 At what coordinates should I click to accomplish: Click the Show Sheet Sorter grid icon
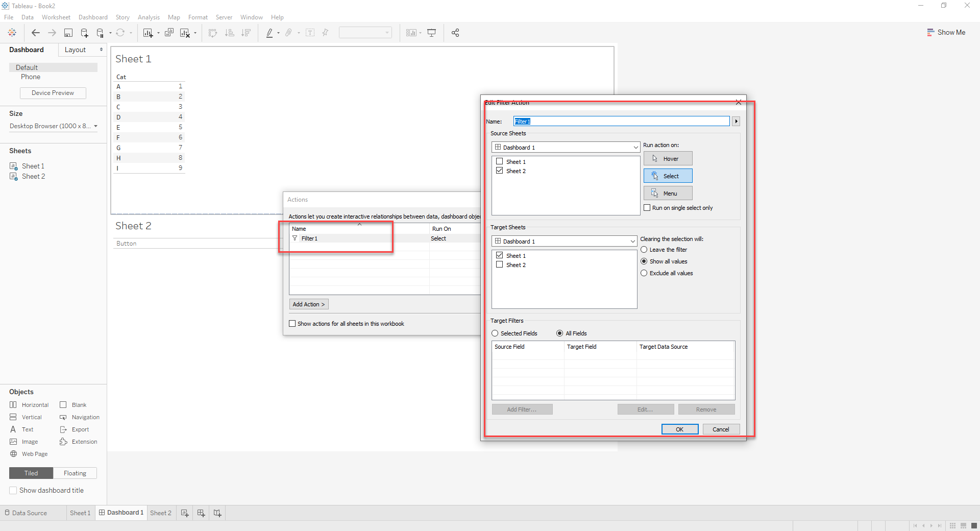click(952, 525)
